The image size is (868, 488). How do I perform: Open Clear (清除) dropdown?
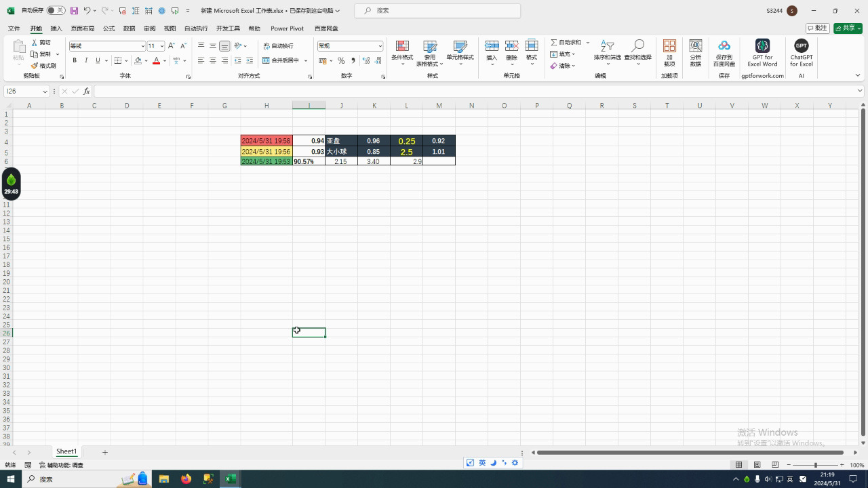[562, 66]
